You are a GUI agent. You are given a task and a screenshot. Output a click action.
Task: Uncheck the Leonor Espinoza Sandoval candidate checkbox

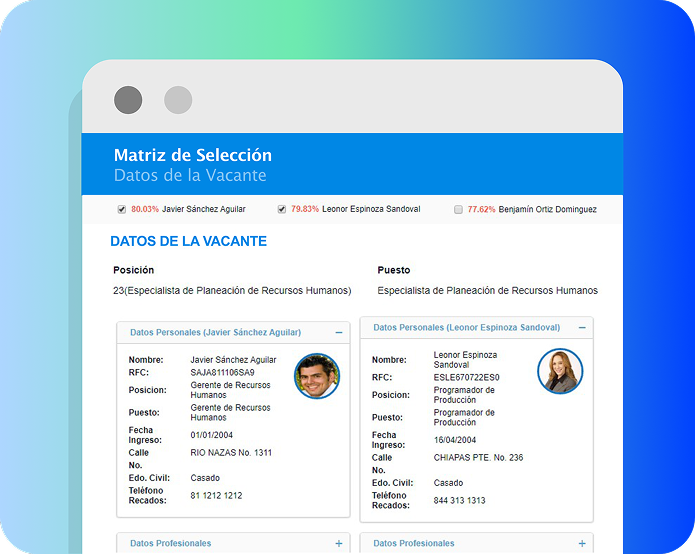(x=282, y=210)
